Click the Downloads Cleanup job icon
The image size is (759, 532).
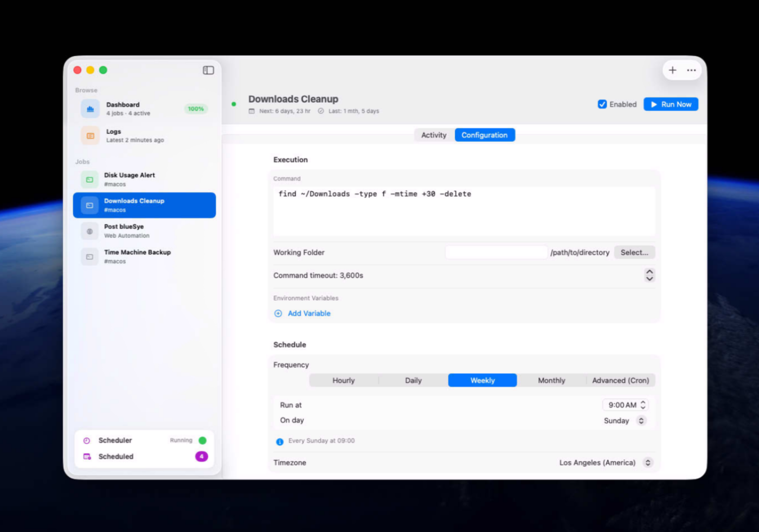tap(89, 206)
